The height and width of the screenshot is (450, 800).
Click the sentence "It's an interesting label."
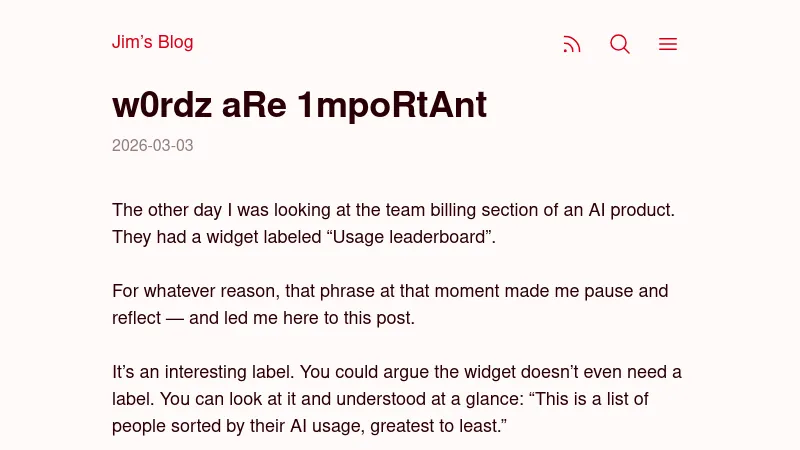click(203, 373)
